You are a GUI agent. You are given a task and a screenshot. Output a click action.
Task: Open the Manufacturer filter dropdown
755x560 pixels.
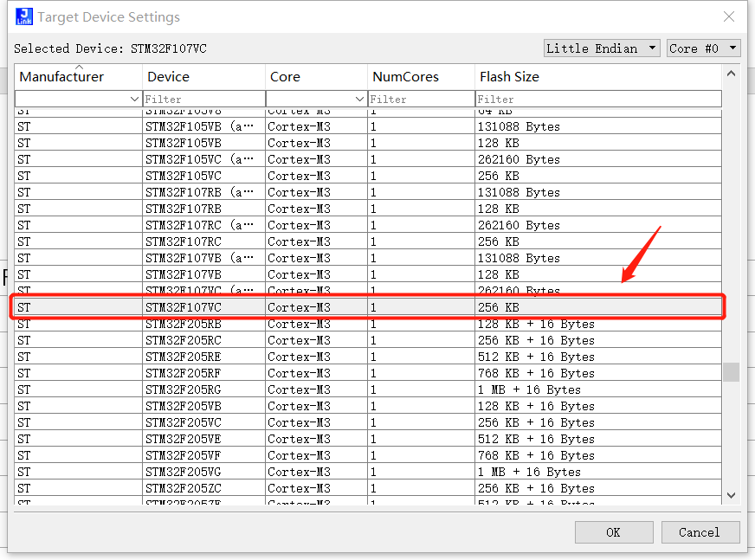pos(134,99)
